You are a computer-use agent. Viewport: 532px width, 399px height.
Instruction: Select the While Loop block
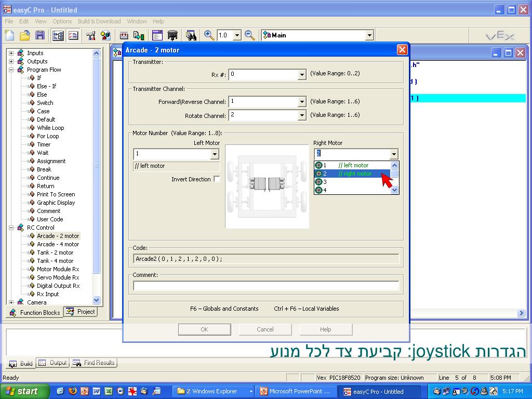(x=50, y=128)
